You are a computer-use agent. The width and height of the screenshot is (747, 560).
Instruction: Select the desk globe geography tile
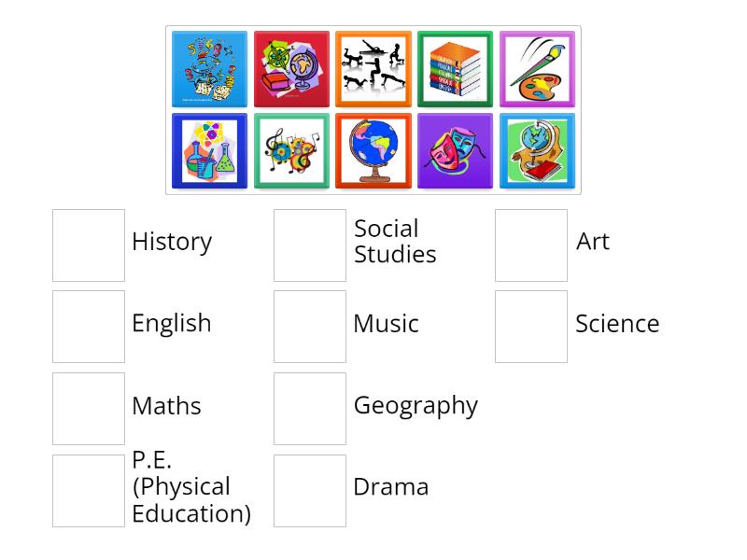coord(373,149)
